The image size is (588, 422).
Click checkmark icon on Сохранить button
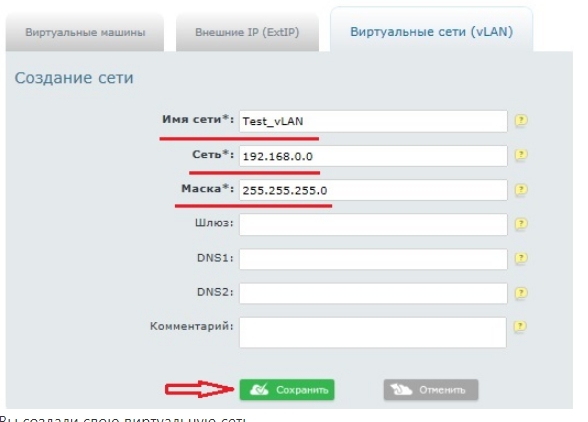(x=259, y=390)
